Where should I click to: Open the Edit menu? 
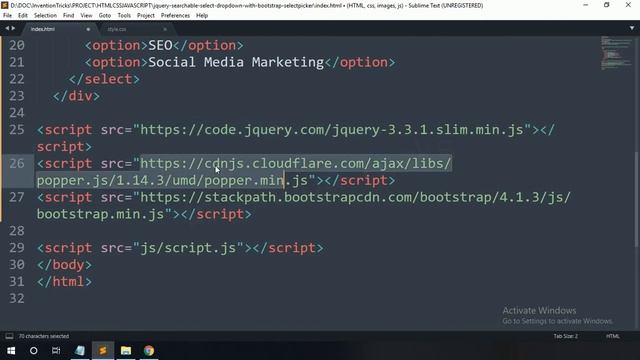point(22,16)
